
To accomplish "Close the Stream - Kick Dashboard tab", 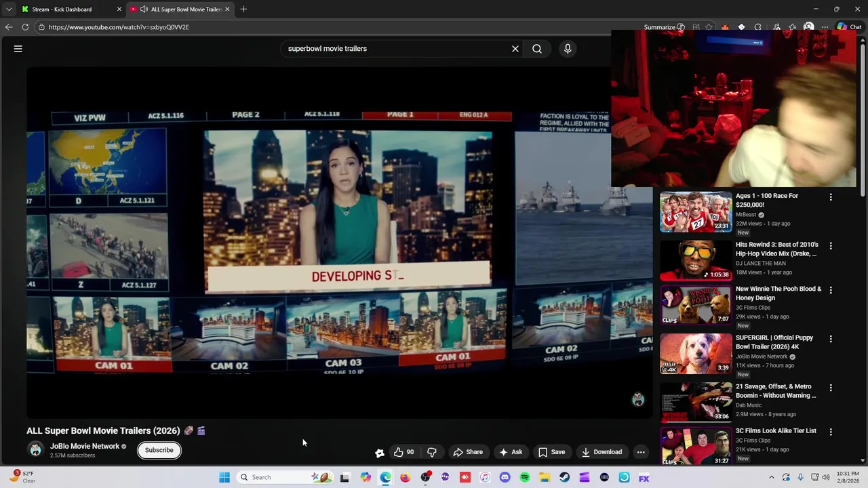I will click(119, 9).
